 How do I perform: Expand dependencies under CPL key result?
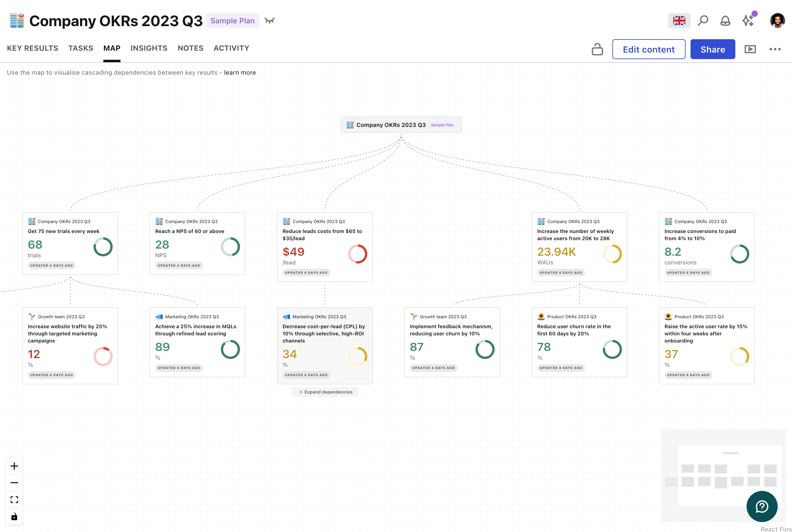[325, 392]
